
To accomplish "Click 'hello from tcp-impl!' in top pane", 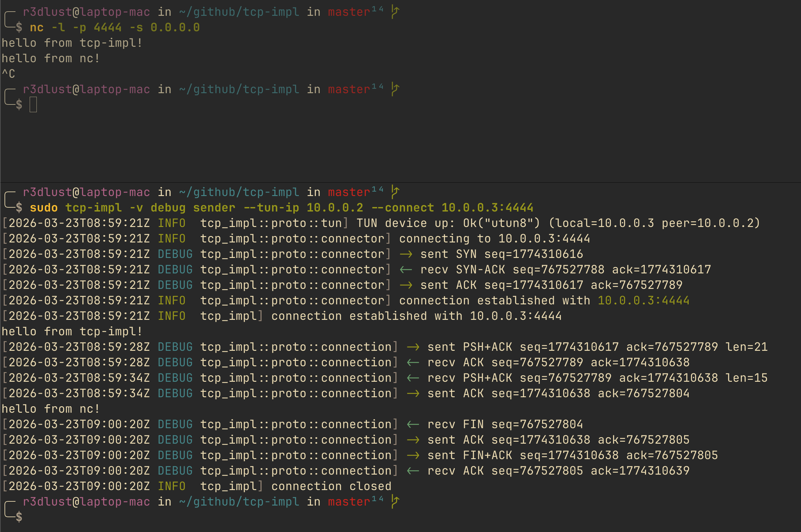I will (72, 43).
